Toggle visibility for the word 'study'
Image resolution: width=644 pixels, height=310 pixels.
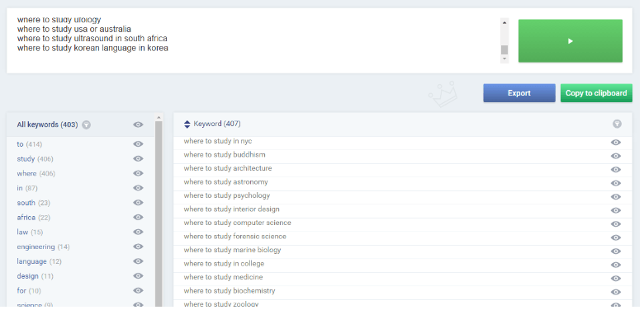tap(138, 158)
